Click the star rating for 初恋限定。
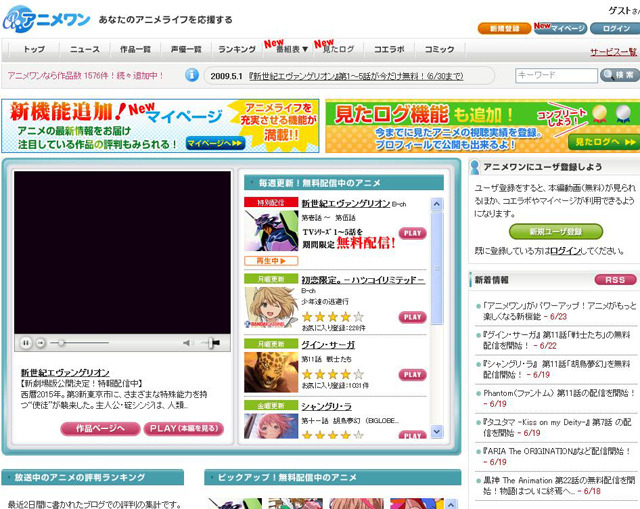The width and height of the screenshot is (640, 509). [x=333, y=317]
